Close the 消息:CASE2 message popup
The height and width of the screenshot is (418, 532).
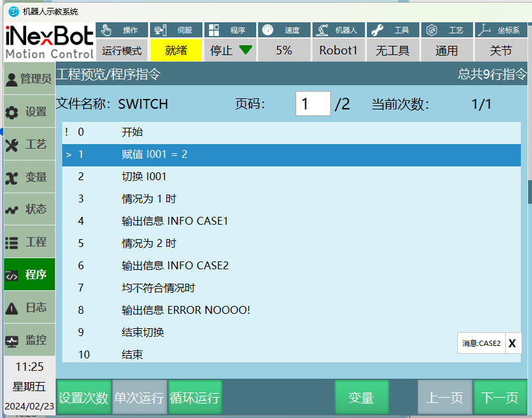512,343
